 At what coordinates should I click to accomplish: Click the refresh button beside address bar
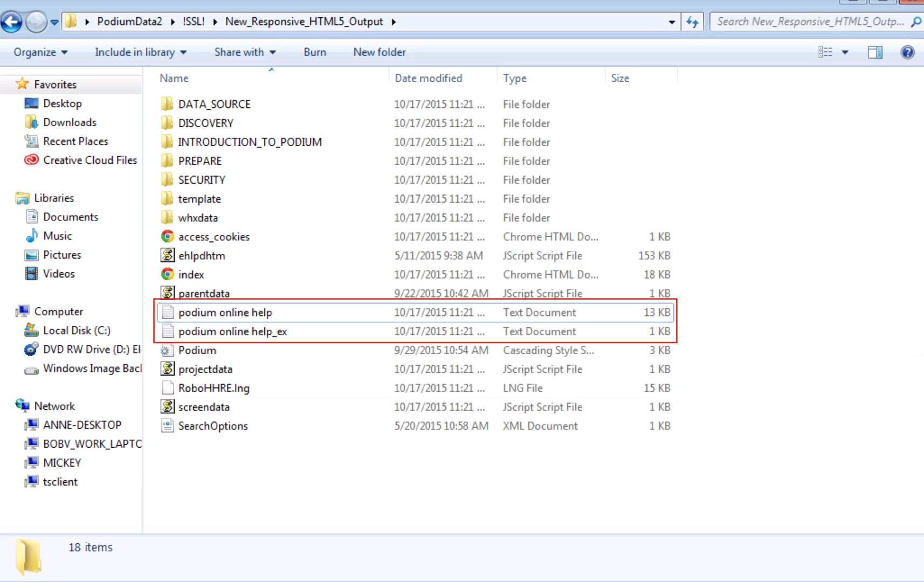pyautogui.click(x=692, y=22)
